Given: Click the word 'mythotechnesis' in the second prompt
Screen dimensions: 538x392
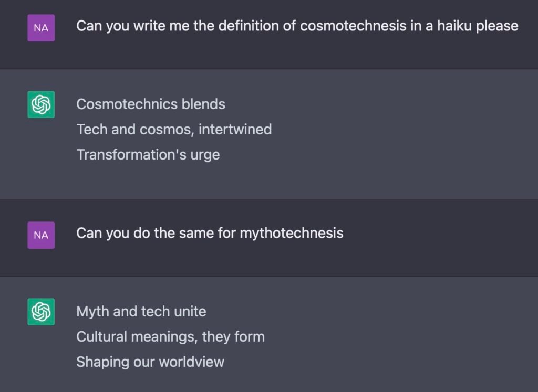Looking at the screenshot, I should tap(291, 234).
